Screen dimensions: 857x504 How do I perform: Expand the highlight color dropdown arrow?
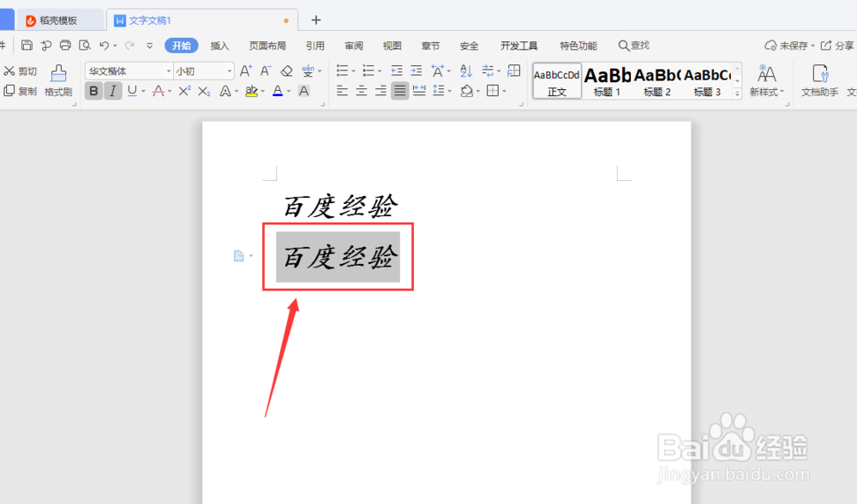tap(263, 92)
